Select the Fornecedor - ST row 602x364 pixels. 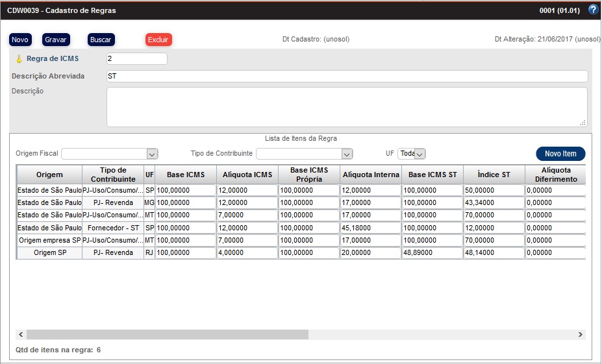[113, 228]
